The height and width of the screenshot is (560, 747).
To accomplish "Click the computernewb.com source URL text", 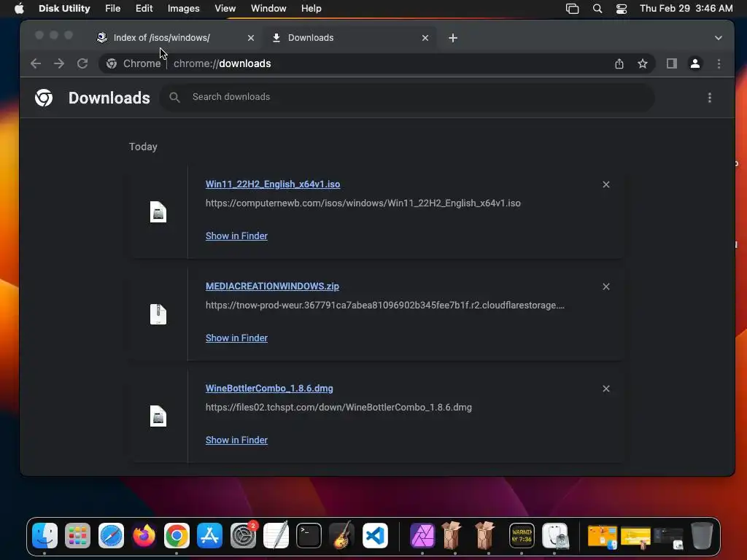I will [363, 203].
